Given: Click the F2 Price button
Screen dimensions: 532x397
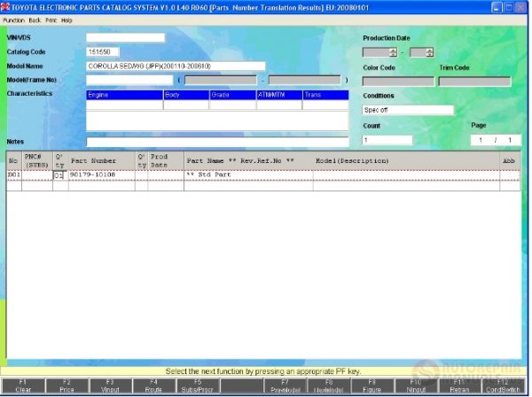Looking at the screenshot, I should click(66, 386).
